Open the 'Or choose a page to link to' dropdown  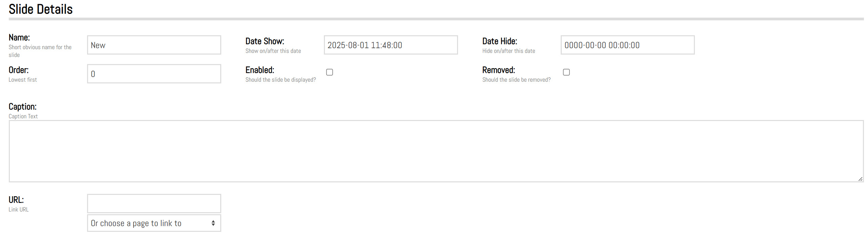pyautogui.click(x=154, y=223)
